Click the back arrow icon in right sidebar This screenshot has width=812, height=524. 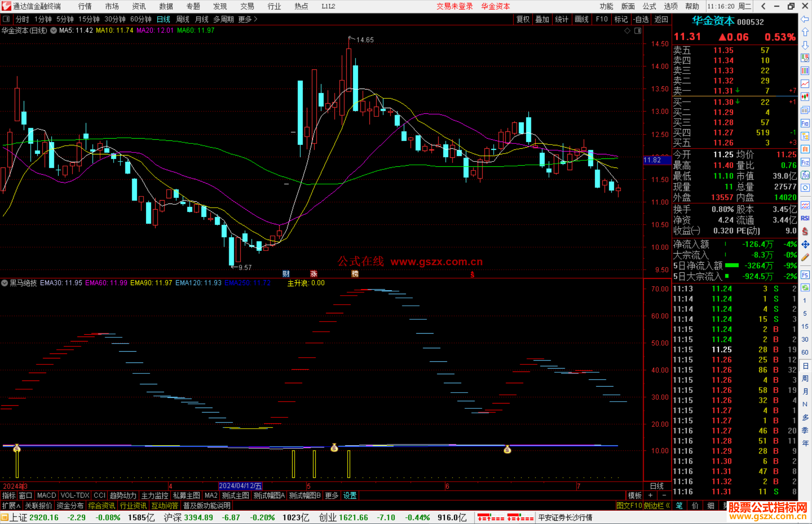tap(805, 19)
